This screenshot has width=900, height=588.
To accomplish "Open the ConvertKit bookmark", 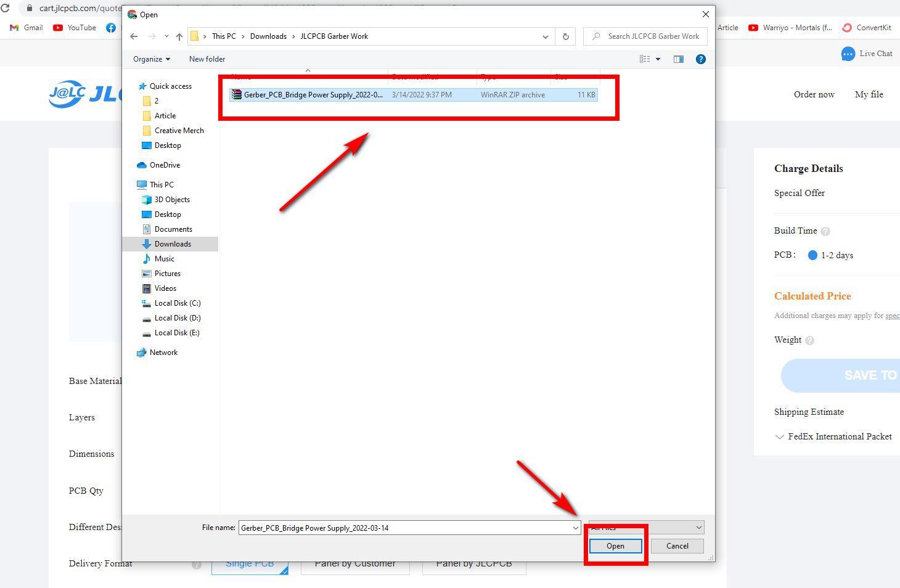I will (867, 28).
